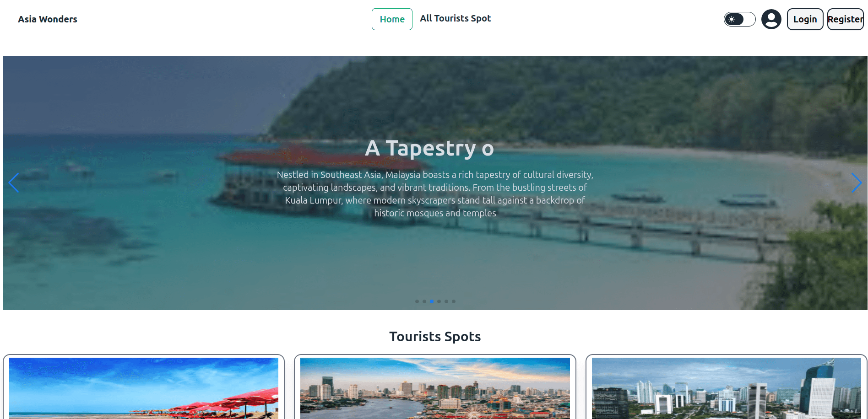Click the user profile avatar icon

click(x=771, y=19)
